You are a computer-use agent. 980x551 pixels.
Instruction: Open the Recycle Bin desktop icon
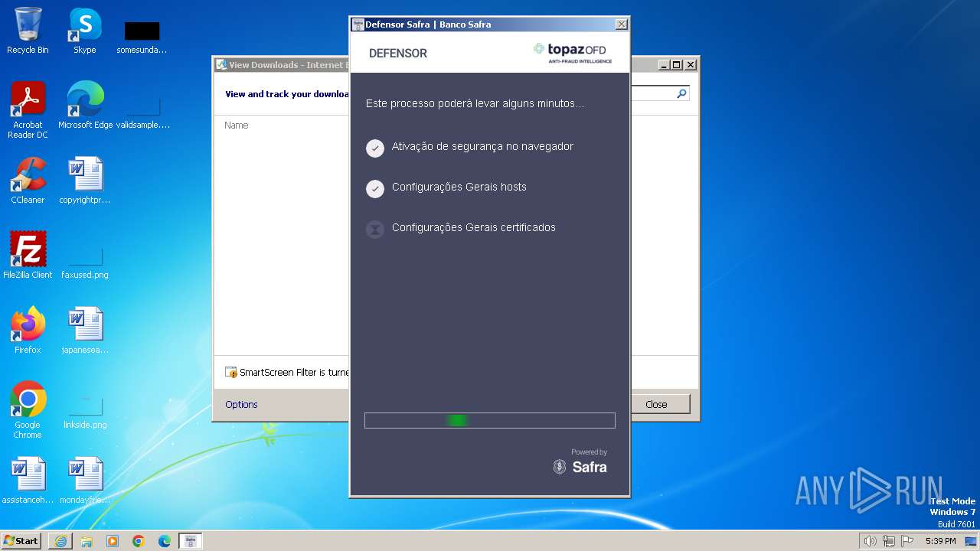tap(28, 31)
